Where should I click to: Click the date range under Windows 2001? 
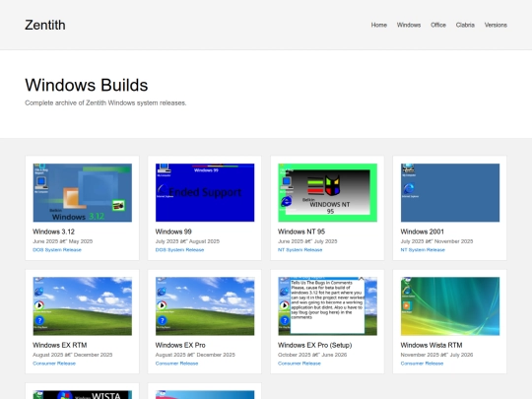click(x=436, y=241)
